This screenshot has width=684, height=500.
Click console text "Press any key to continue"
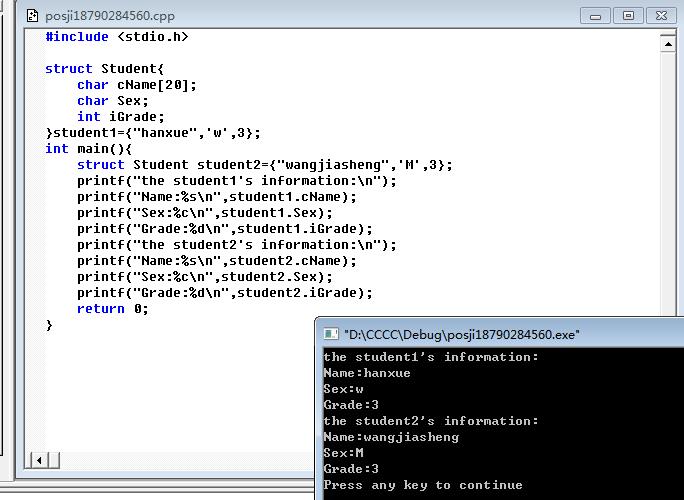click(x=423, y=485)
